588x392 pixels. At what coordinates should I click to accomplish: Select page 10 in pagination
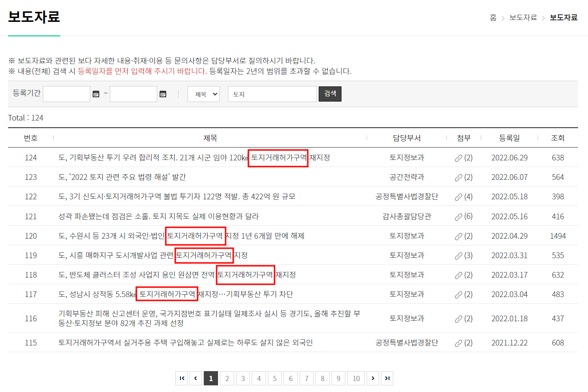point(356,378)
